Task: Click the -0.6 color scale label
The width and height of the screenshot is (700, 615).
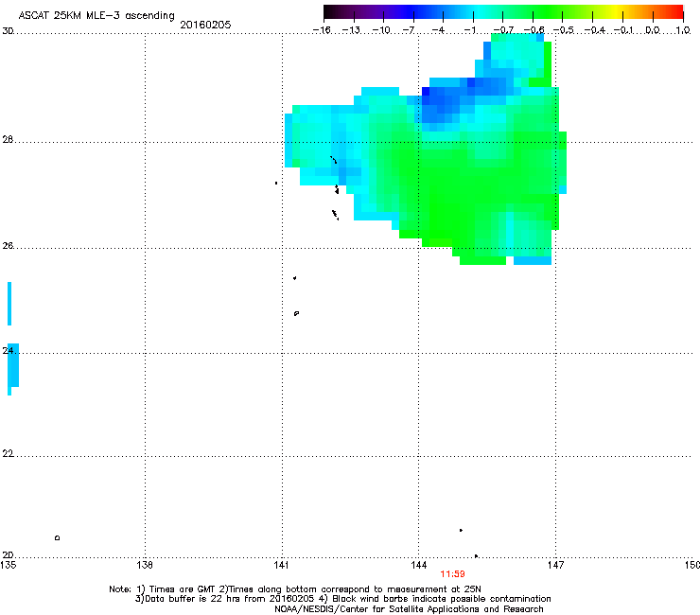Action: [x=534, y=30]
